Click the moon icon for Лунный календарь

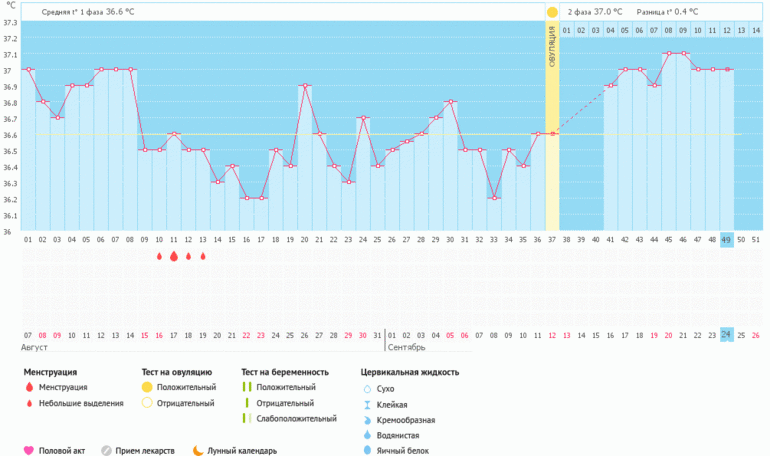point(197,450)
